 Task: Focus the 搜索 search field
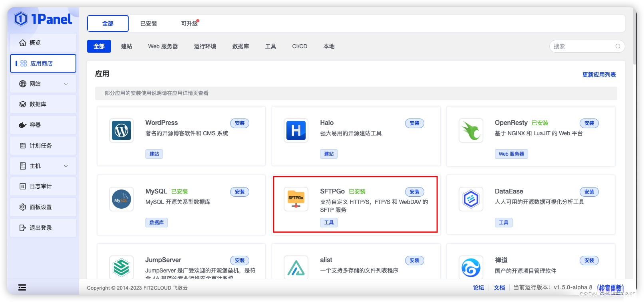587,46
